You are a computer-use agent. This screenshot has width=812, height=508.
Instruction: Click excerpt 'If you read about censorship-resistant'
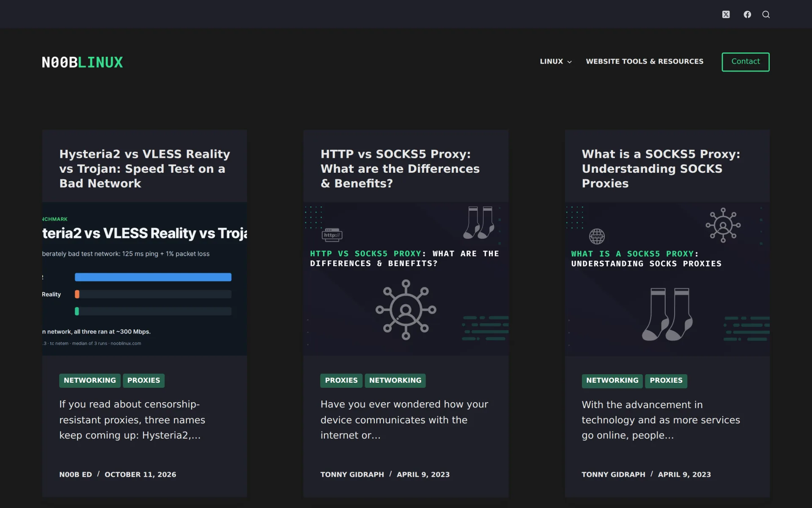pos(132,420)
